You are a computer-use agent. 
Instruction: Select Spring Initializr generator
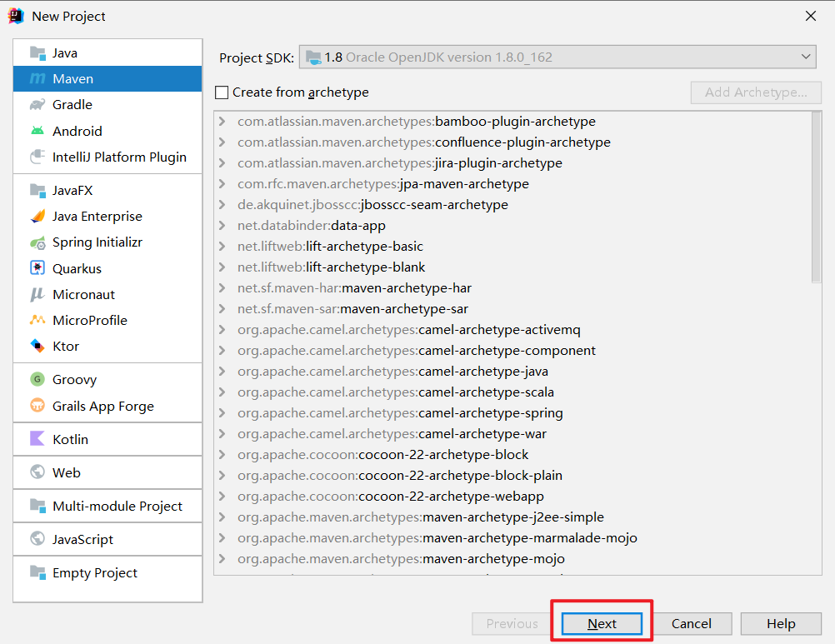click(x=107, y=242)
